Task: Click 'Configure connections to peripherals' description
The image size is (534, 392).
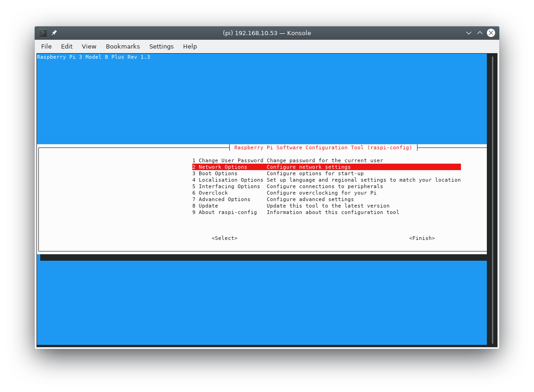Action: (x=325, y=186)
